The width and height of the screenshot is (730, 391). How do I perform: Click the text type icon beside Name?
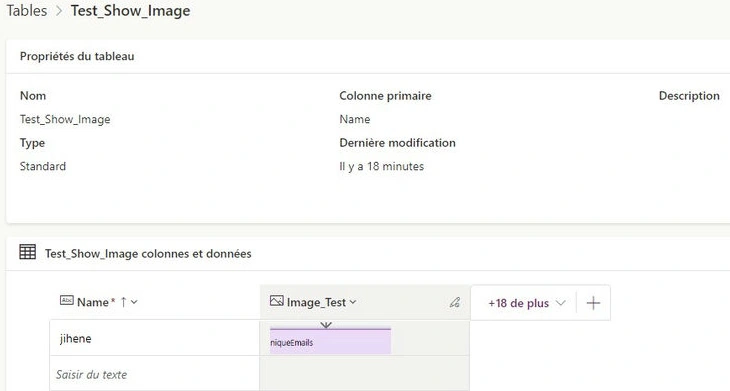pyautogui.click(x=67, y=301)
